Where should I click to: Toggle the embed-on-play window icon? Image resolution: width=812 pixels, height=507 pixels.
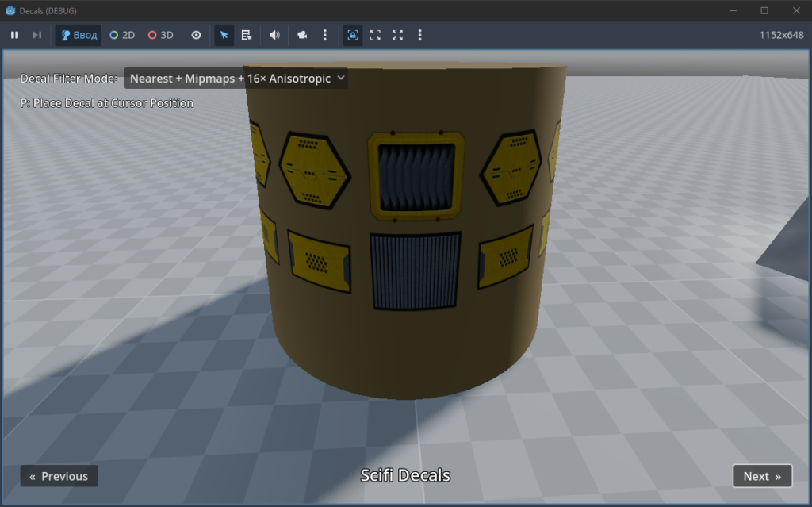(x=353, y=35)
